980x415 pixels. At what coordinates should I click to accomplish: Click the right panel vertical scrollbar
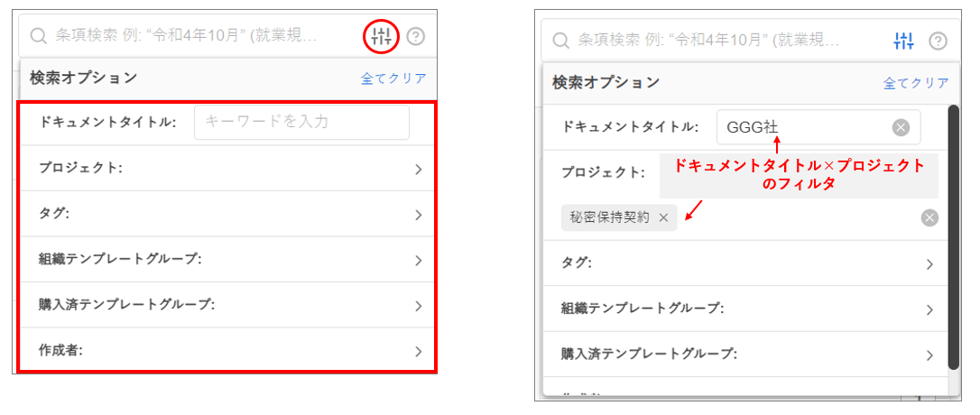point(953,236)
